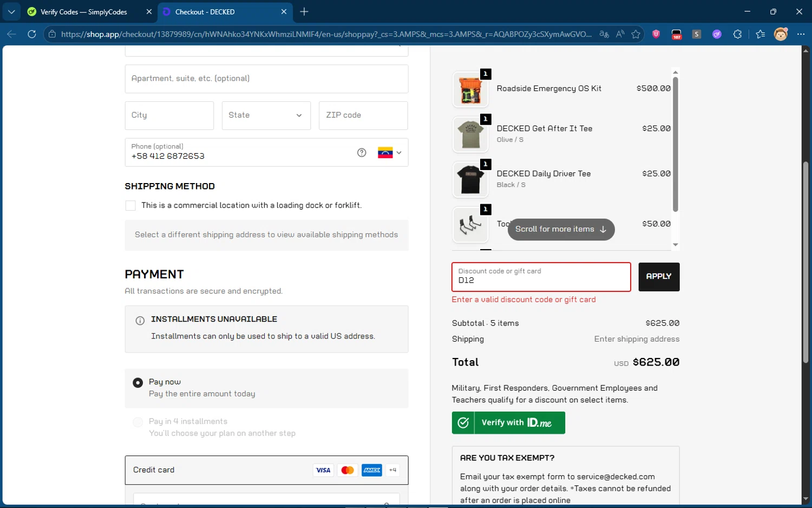Click the ARE YOU TAX EXEMPT? heading
The height and width of the screenshot is (508, 812).
point(507,458)
